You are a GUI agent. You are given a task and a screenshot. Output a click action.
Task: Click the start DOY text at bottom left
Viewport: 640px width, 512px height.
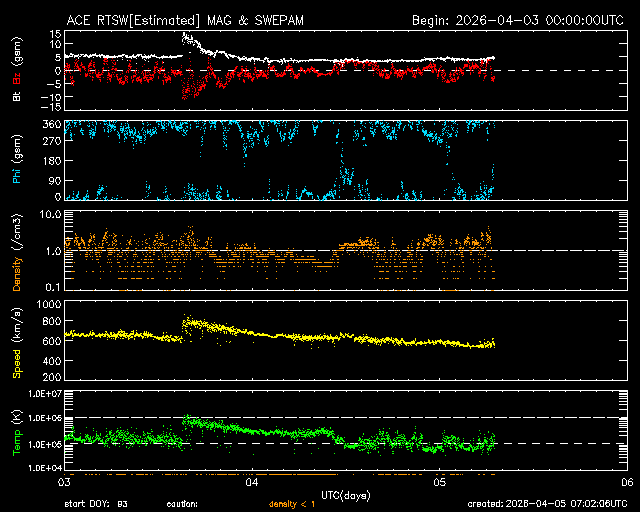click(96, 504)
